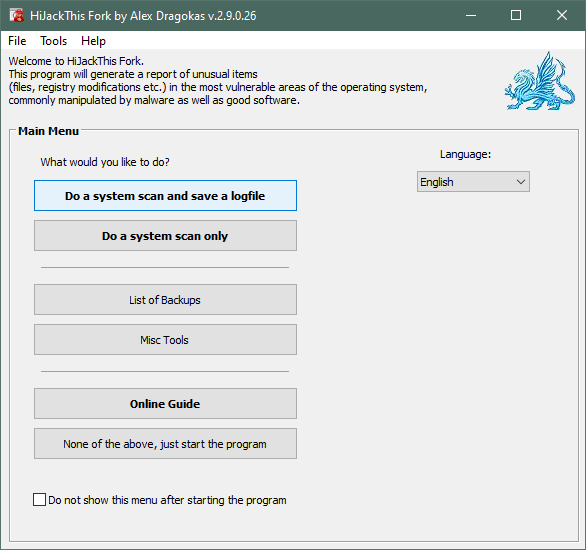Viewport: 586px width, 550px height.
Task: Open Misc Tools
Action: tap(165, 340)
